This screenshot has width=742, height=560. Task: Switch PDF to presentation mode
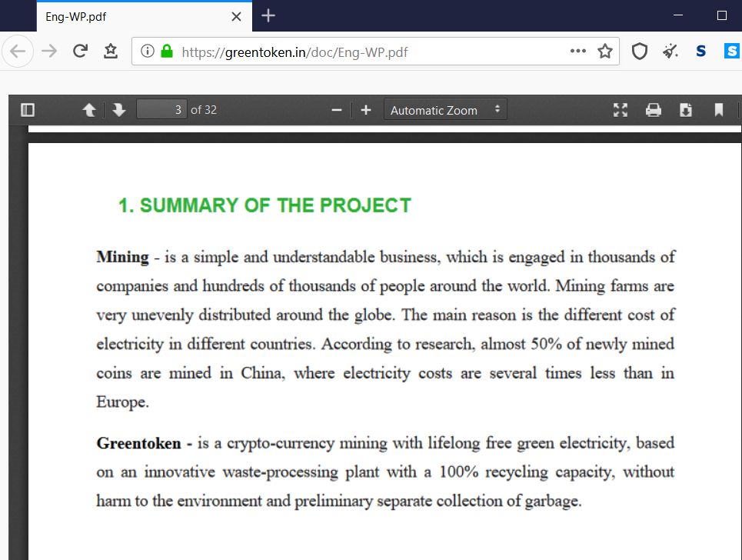click(621, 110)
